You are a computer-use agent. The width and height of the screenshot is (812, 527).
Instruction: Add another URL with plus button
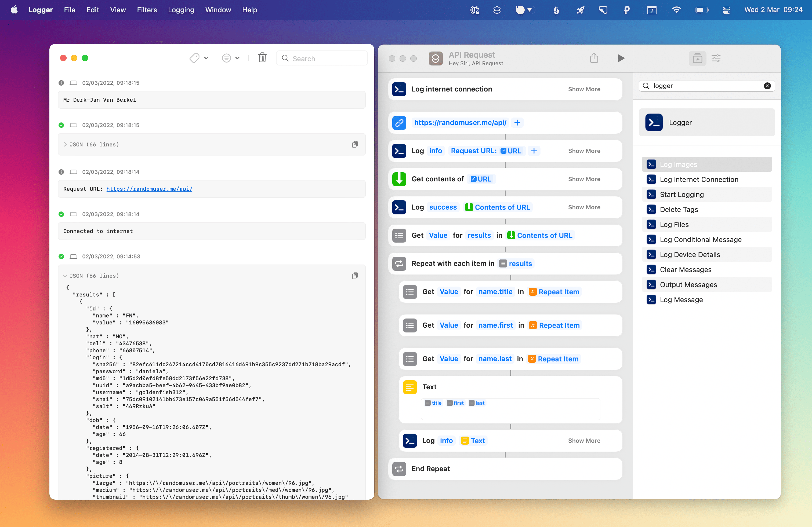tap(517, 123)
